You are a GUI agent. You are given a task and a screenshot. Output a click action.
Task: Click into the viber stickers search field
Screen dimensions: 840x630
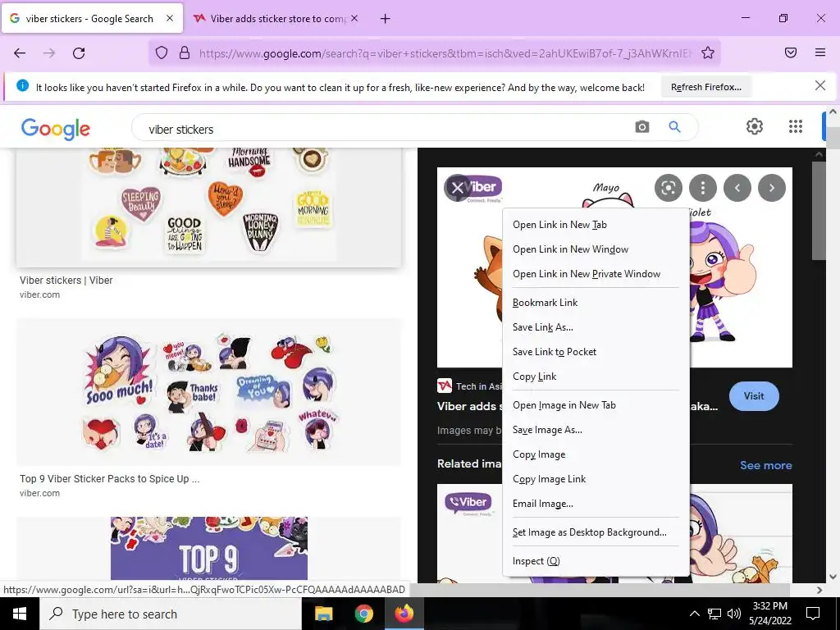click(386, 129)
